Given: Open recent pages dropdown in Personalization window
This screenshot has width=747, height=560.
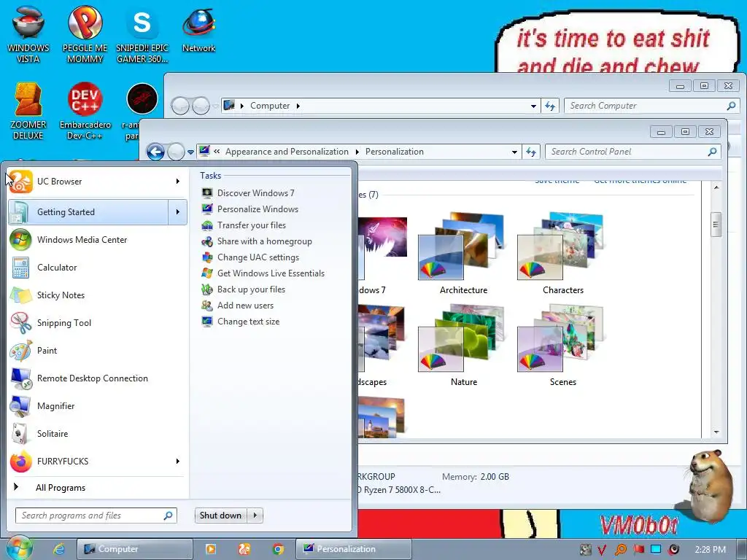Looking at the screenshot, I should click(x=190, y=152).
